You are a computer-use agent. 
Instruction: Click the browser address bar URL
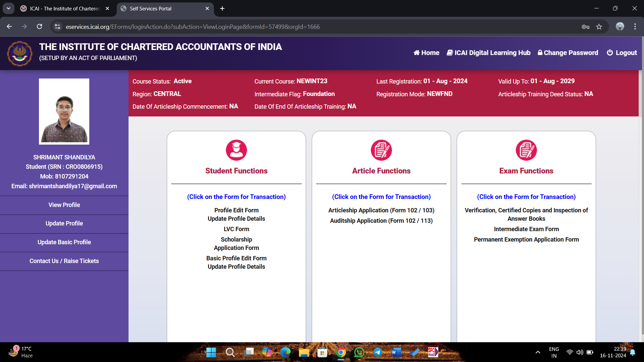click(193, 27)
